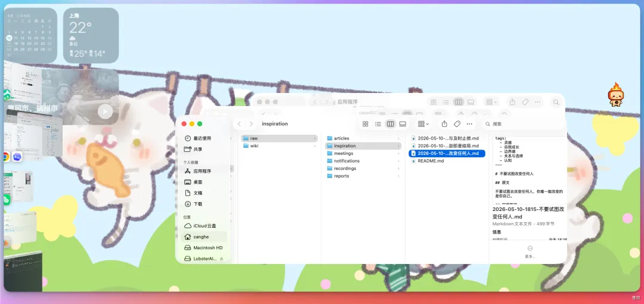The image size is (644, 304).
Task: Switch inspiration window to gallery view
Action: (403, 123)
